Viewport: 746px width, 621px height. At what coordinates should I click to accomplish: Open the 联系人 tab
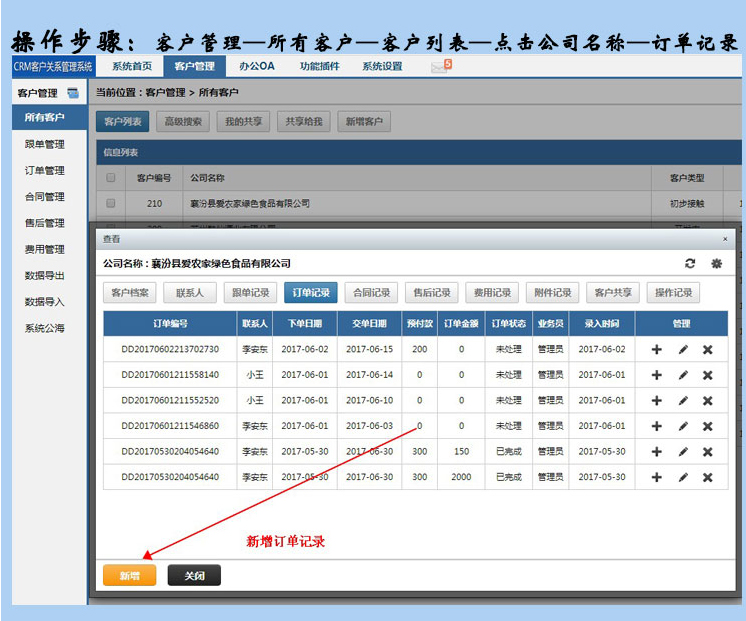(x=190, y=293)
